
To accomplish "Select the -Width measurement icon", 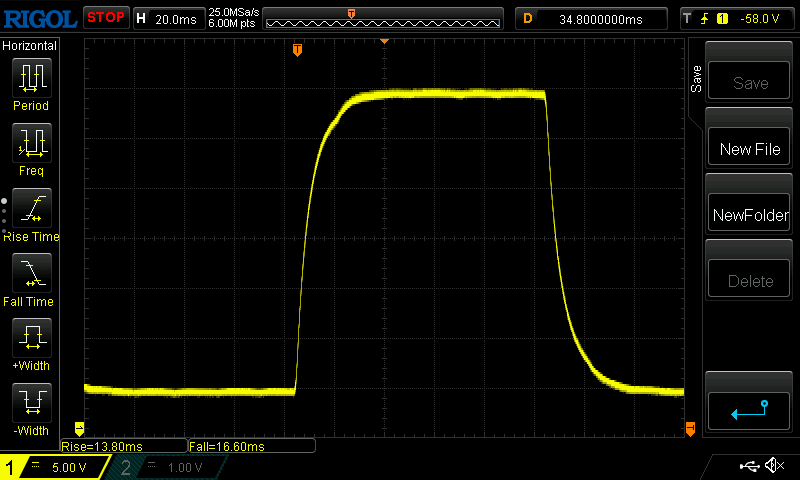I will pos(32,402).
